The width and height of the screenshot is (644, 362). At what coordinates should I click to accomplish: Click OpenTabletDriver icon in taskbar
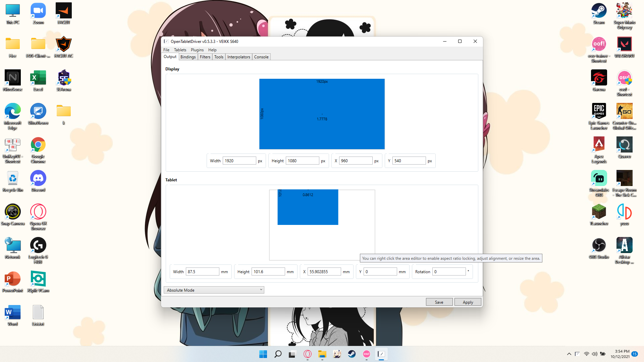click(381, 354)
